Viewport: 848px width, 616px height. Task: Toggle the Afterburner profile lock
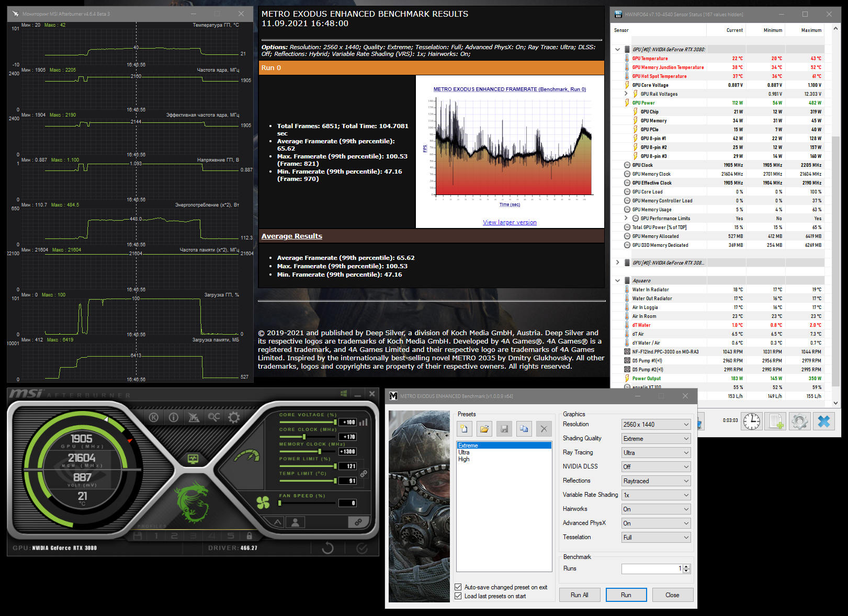point(249,536)
